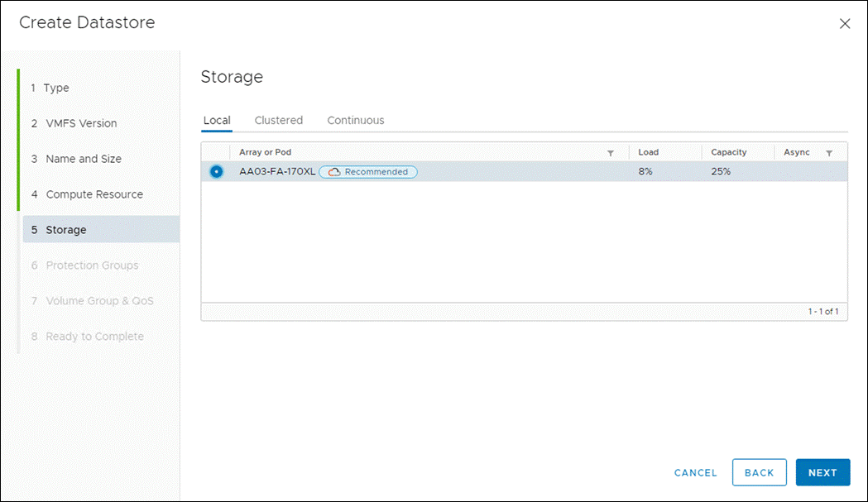Go back to the Type step

[x=55, y=88]
